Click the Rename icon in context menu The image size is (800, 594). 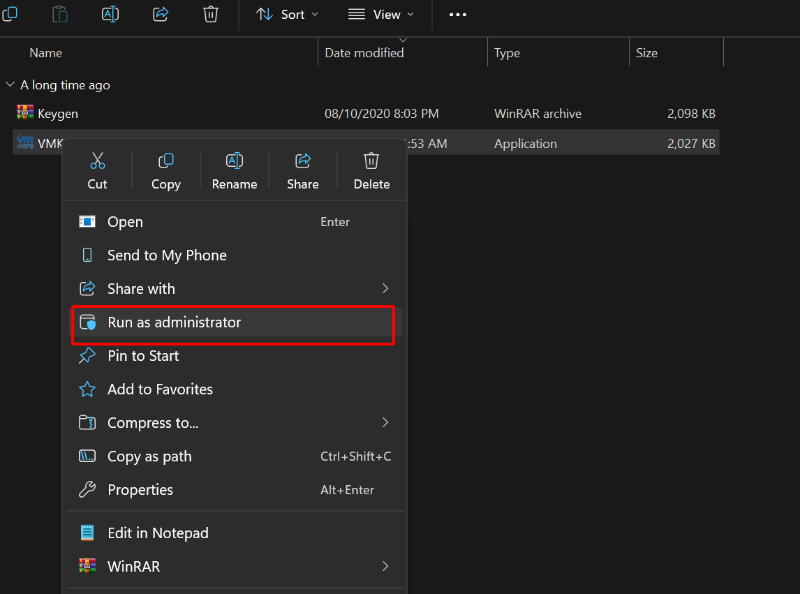coord(234,162)
